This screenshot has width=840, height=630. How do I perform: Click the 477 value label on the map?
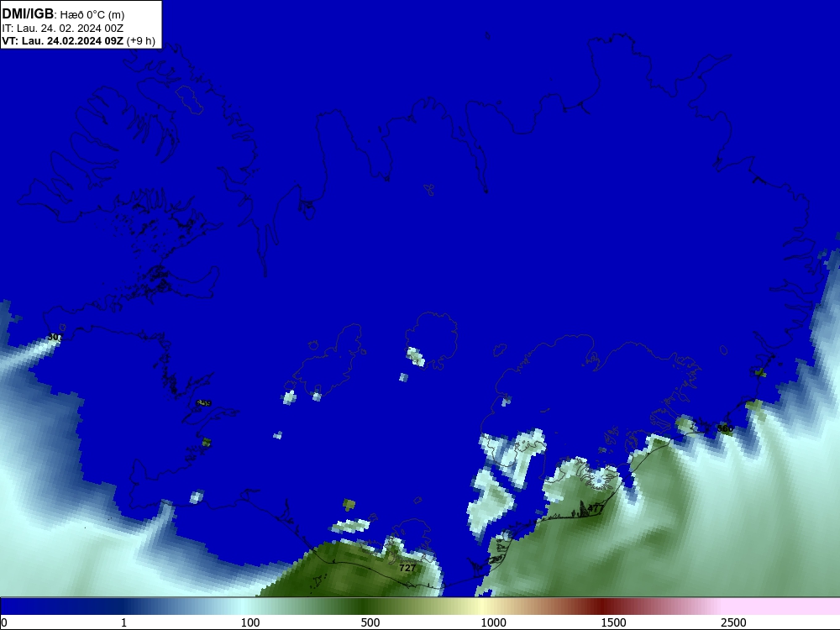(x=596, y=507)
